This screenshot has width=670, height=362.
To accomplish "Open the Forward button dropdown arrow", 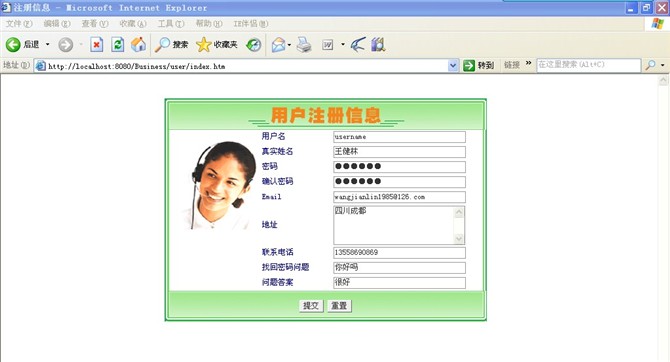I will 81,44.
